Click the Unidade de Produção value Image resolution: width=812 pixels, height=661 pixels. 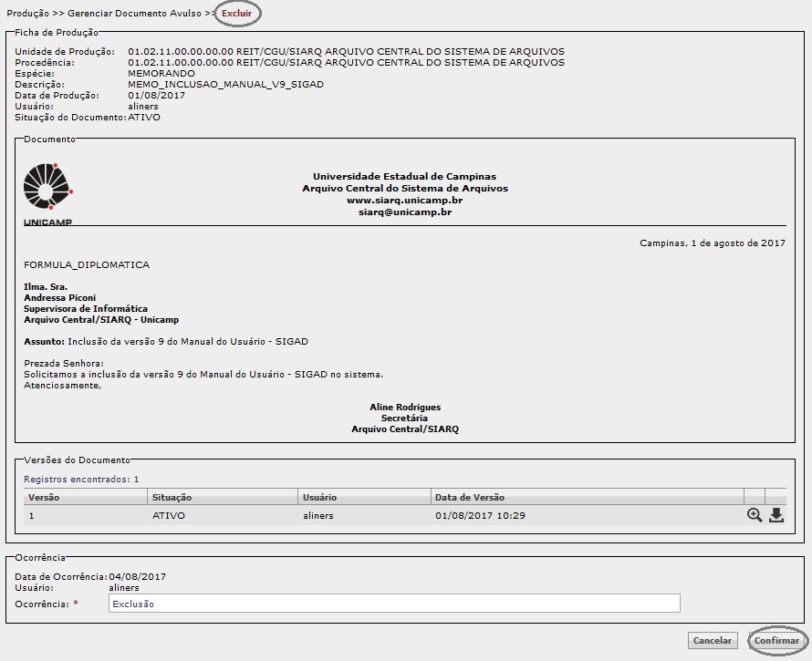tap(346, 52)
